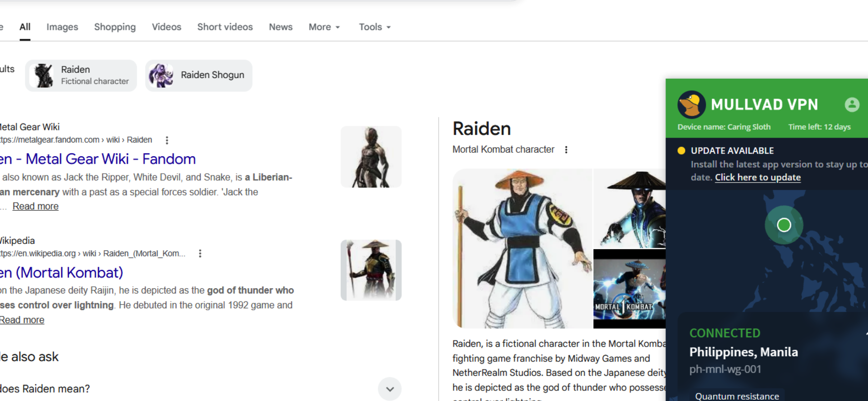Click the 'Wikipedia' site name
This screenshot has width=868, height=401.
pos(17,241)
